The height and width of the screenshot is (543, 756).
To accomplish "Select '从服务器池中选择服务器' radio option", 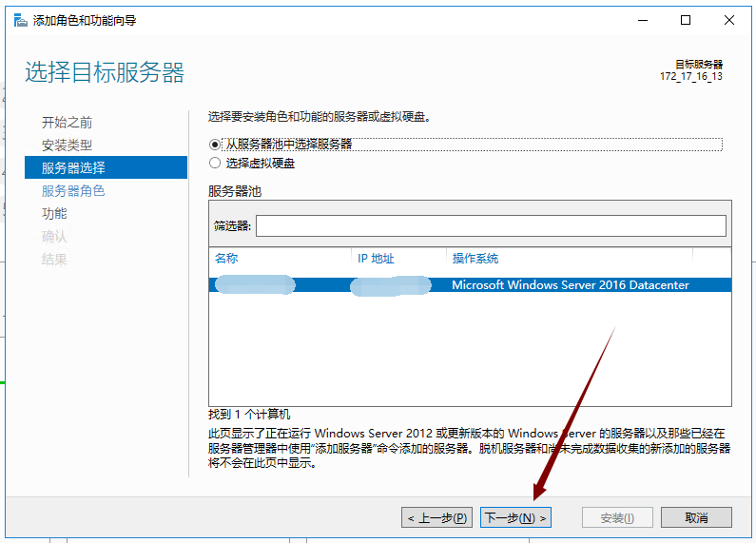I will (215, 145).
